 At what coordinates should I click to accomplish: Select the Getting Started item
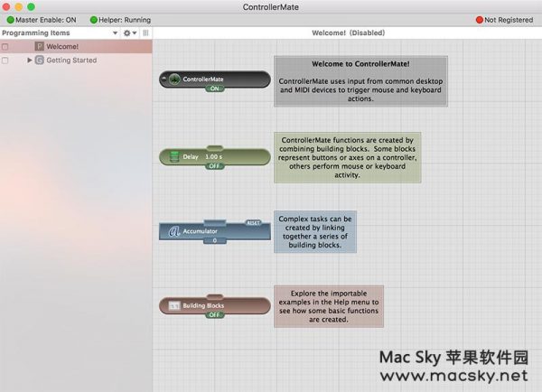(x=76, y=61)
